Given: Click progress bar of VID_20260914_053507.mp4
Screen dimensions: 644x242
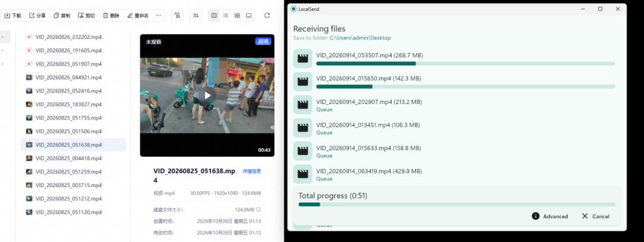Looking at the screenshot, I should (x=466, y=63).
